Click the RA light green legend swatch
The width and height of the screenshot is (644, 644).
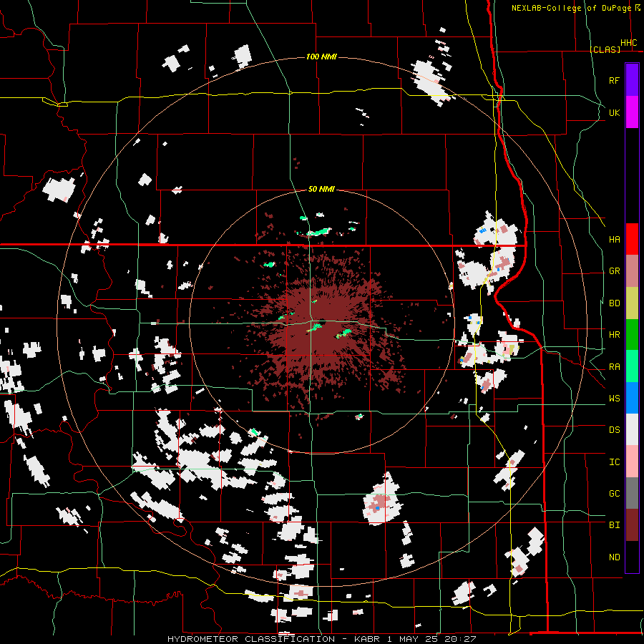(x=632, y=366)
